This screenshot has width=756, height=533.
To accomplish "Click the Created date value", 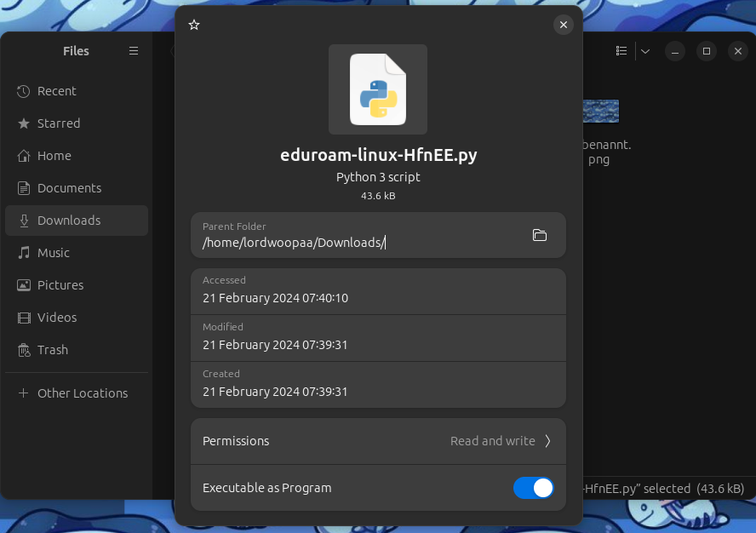I will tap(275, 392).
